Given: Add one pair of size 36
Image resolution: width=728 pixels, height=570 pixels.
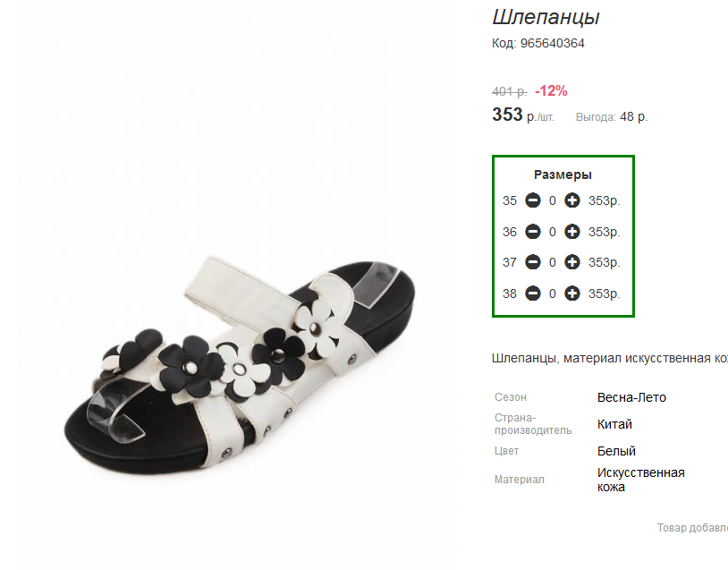Looking at the screenshot, I should coord(572,232).
